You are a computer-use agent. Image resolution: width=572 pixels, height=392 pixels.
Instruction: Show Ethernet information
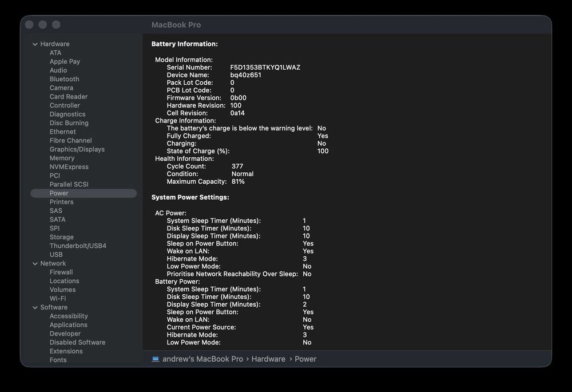pos(63,132)
